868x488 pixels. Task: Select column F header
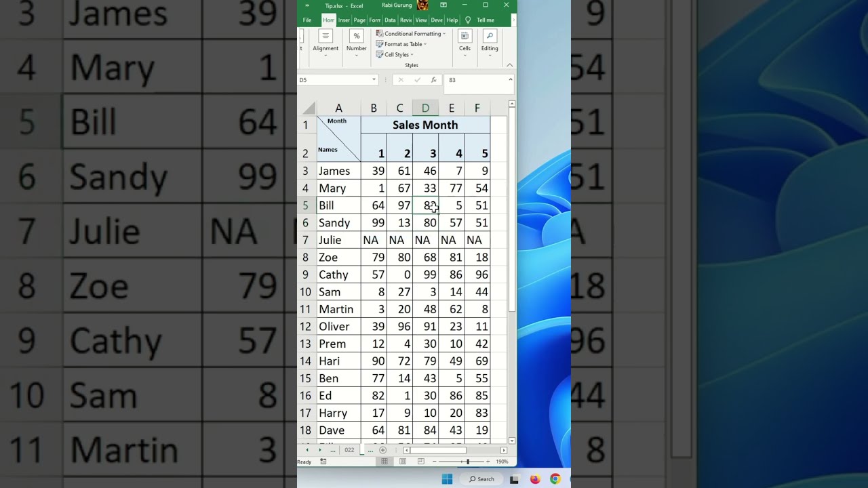click(x=477, y=108)
